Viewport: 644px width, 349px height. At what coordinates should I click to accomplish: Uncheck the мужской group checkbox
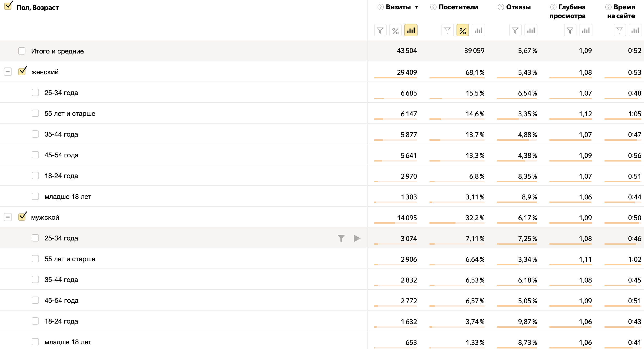[x=22, y=217]
